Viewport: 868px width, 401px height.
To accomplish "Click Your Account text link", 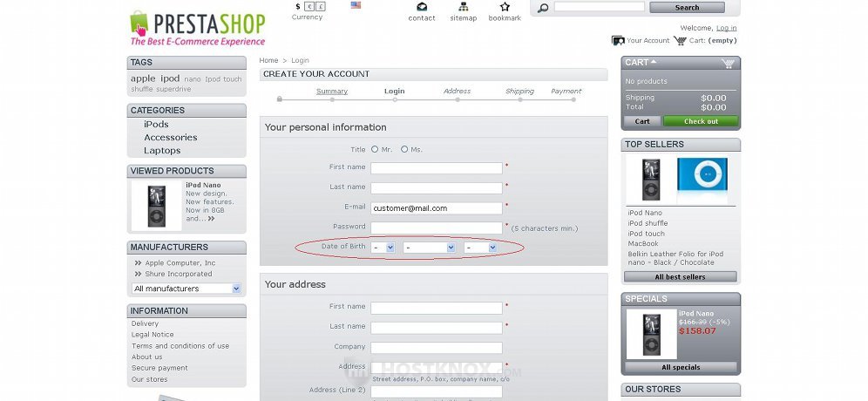I will 648,40.
